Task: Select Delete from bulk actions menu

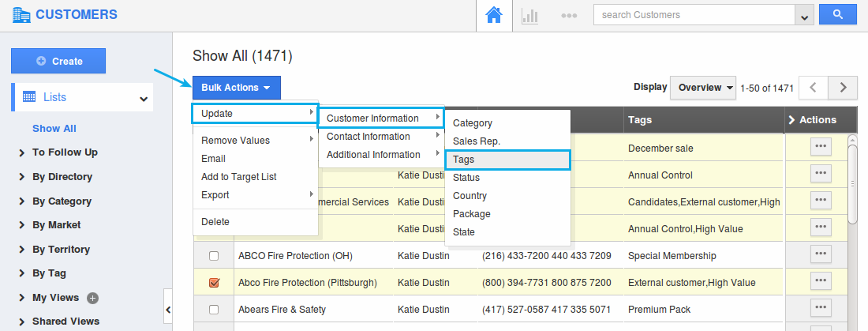Action: pyautogui.click(x=215, y=222)
